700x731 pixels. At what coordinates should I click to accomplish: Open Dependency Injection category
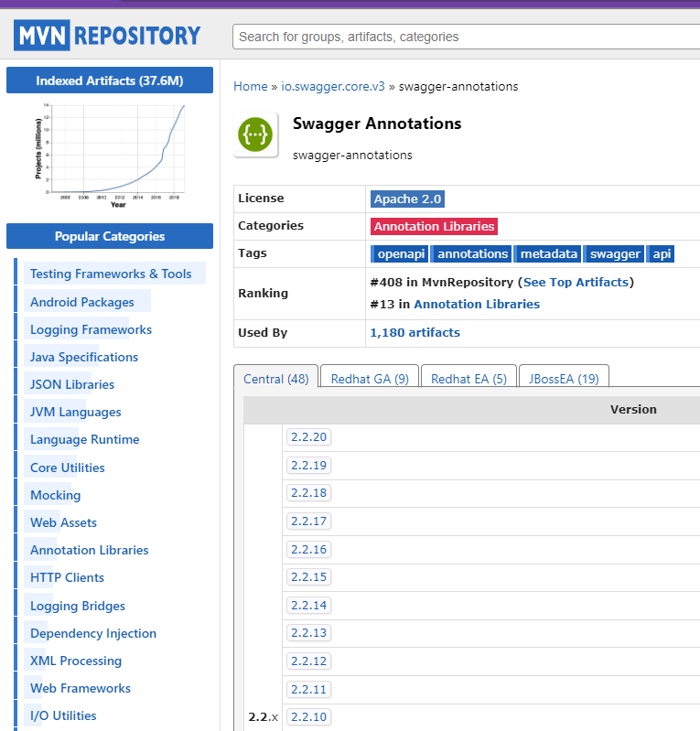93,634
